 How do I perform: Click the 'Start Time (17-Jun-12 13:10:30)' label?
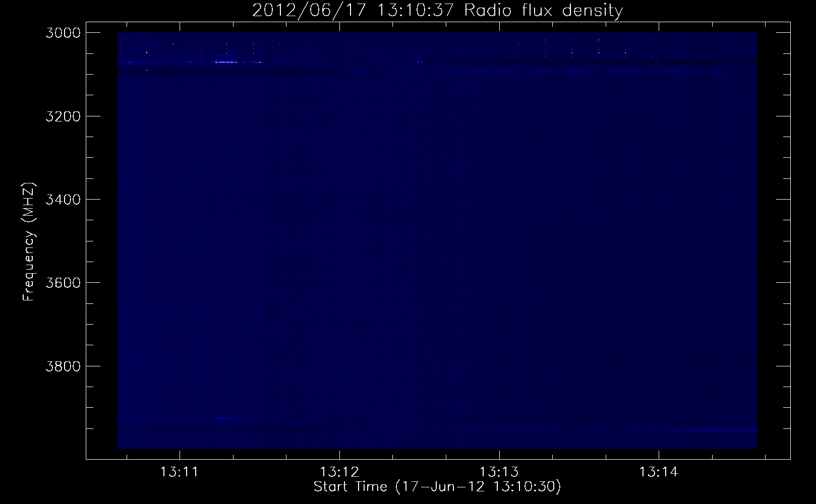click(437, 487)
